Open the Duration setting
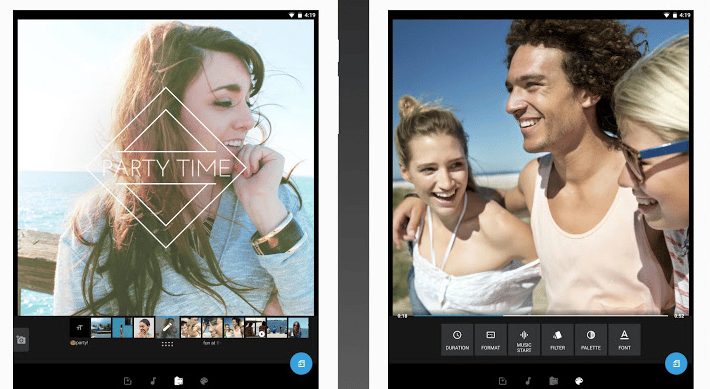The height and width of the screenshot is (389, 710). pos(457,340)
